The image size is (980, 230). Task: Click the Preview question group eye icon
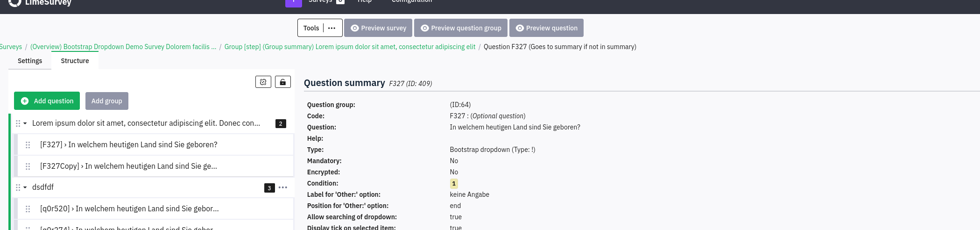425,28
